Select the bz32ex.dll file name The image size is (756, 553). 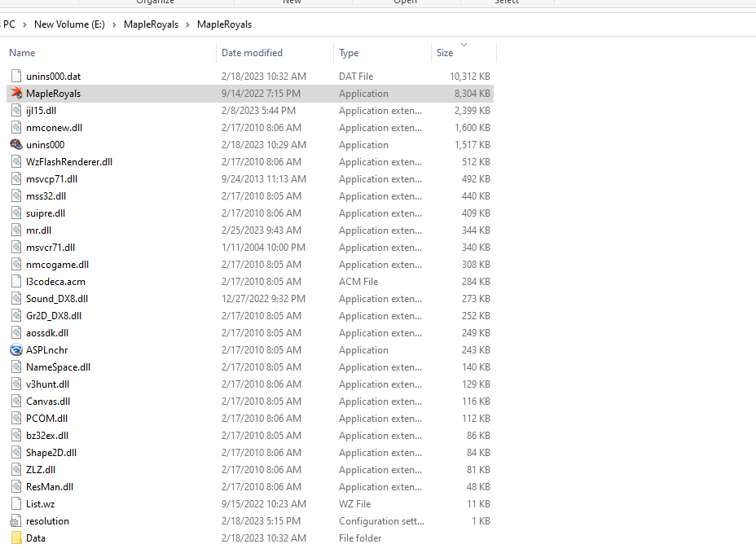coord(47,436)
